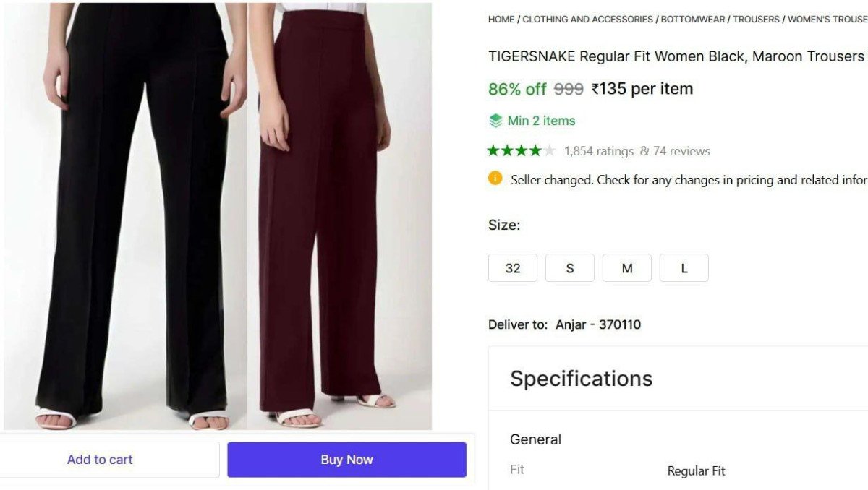The width and height of the screenshot is (868, 490).
Task: Open the 1,854 ratings link
Action: pos(599,151)
